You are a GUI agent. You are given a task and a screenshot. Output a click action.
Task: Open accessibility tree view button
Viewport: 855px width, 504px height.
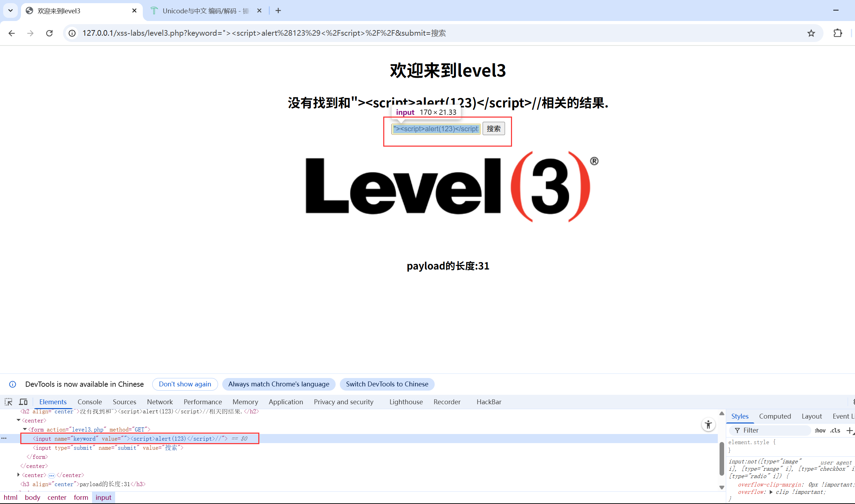(x=708, y=425)
